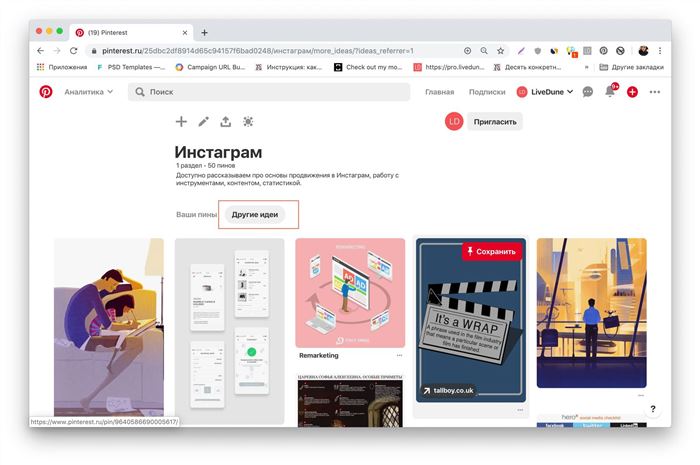Go to Главная page
The image size is (700, 465).
439,92
